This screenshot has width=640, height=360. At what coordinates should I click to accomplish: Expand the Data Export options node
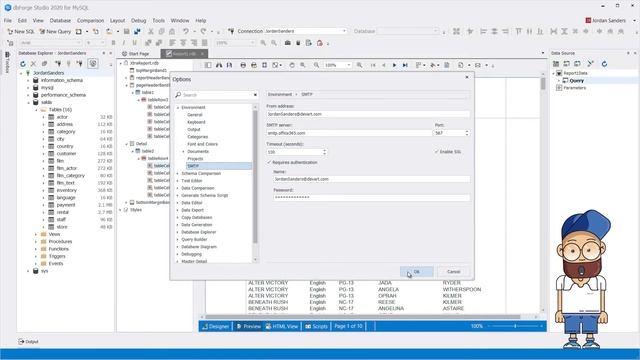[178, 210]
